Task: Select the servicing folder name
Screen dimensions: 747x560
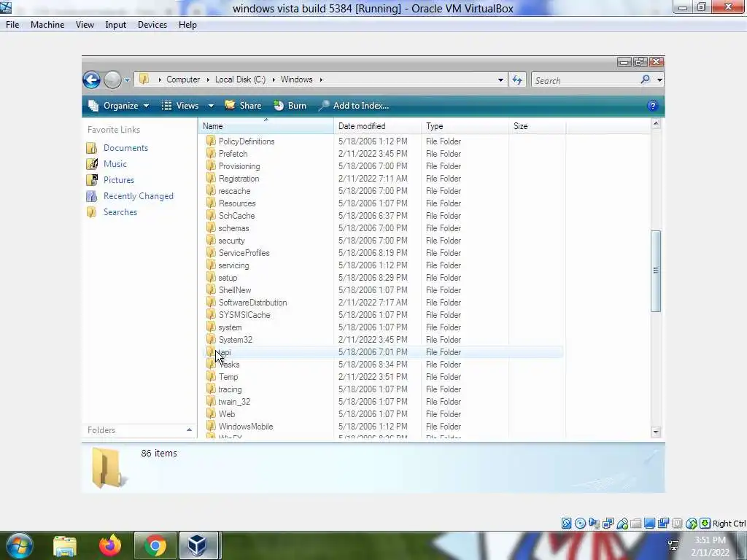Action: click(x=233, y=265)
